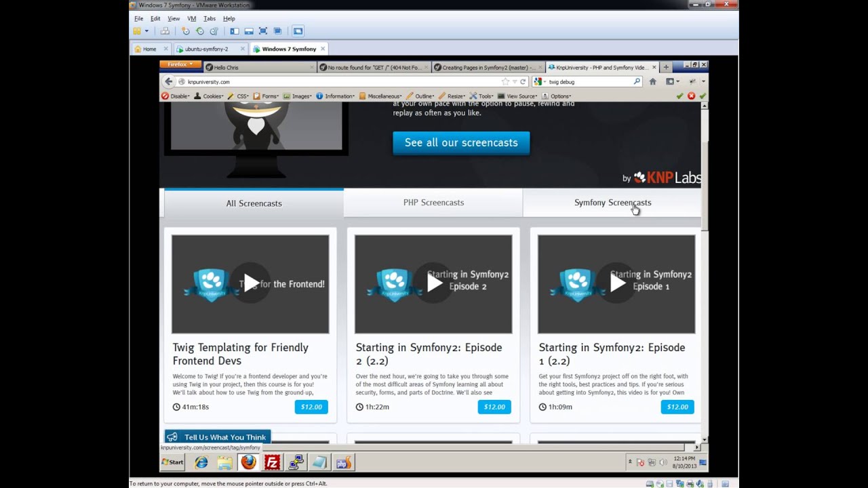This screenshot has height=488, width=868.
Task: Click Tell Us What You Think feedback button
Action: pyautogui.click(x=218, y=437)
